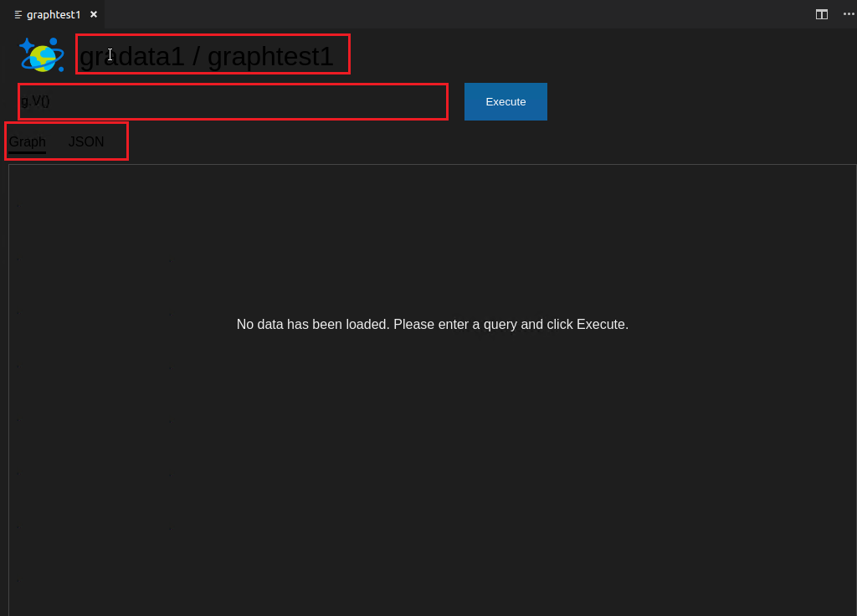Run the g.V() query with Execute
Image resolution: width=857 pixels, height=616 pixels.
(x=505, y=101)
